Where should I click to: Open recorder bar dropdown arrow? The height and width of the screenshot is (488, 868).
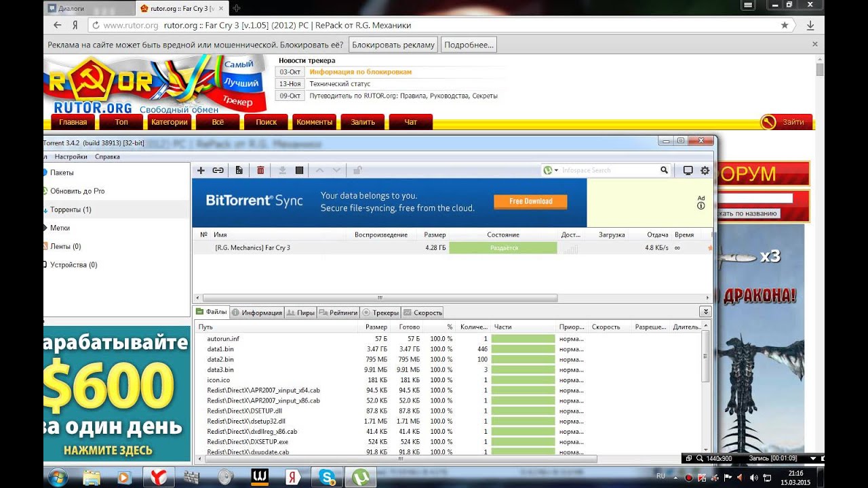tap(812, 458)
